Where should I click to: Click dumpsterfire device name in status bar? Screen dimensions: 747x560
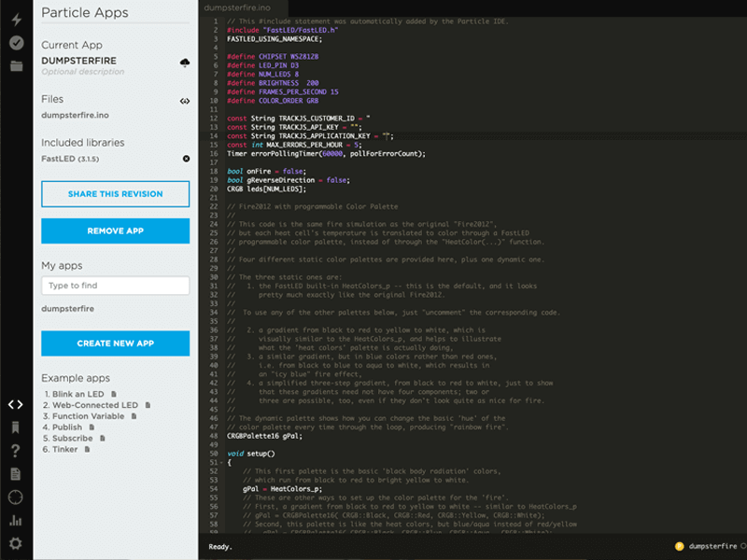712,546
